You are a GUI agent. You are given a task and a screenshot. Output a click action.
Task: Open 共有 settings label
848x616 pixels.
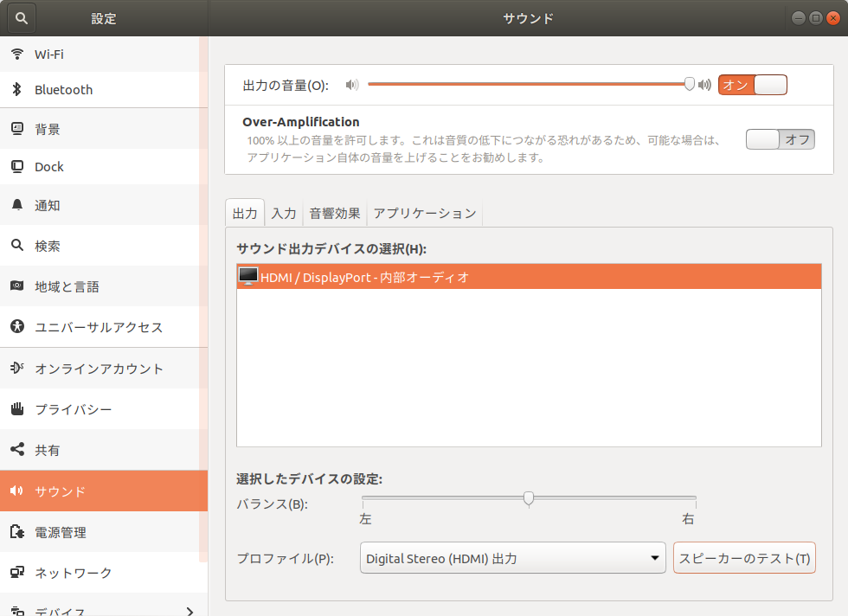coord(48,450)
